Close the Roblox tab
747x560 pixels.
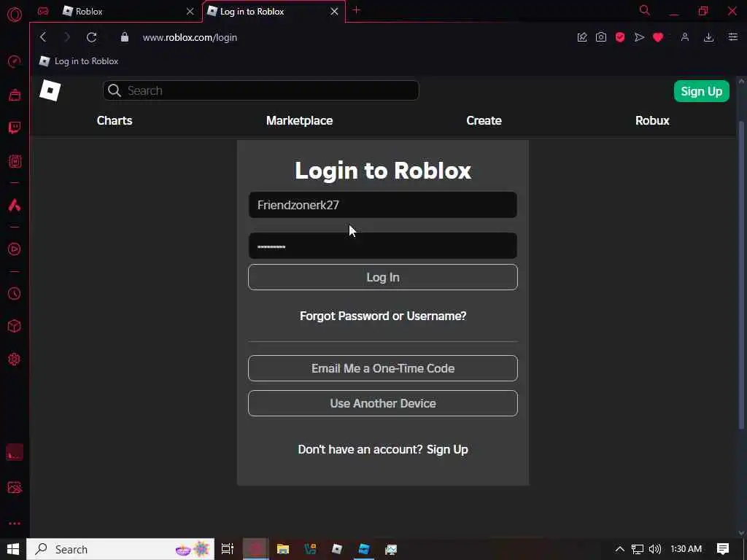click(190, 11)
